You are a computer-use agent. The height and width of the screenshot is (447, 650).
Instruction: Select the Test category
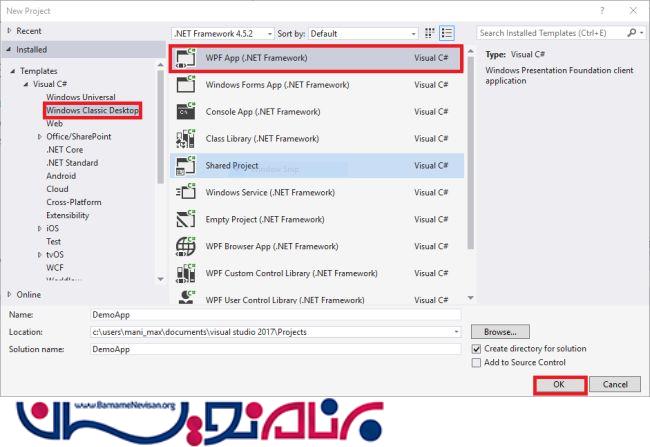53,241
